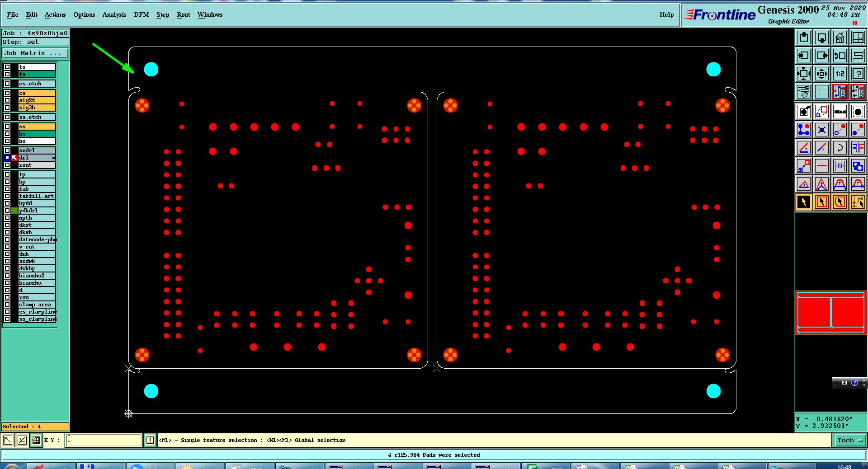Click the 1:2 zoom scale icon
Image resolution: width=868 pixels, height=469 pixels.
pos(840,74)
